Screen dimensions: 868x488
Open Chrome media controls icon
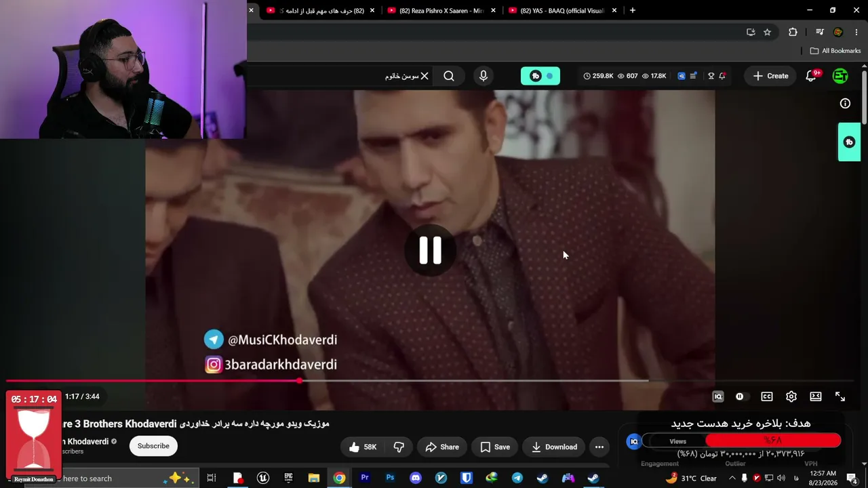click(820, 32)
